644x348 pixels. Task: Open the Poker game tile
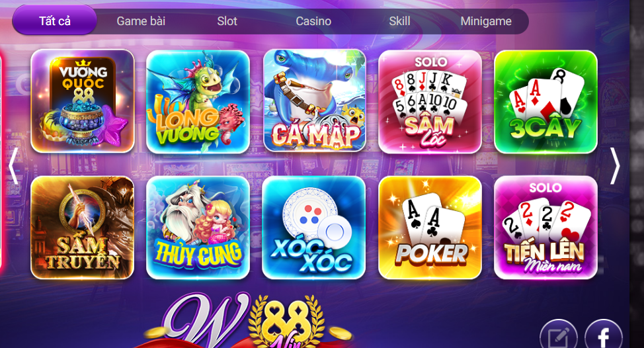click(x=430, y=228)
